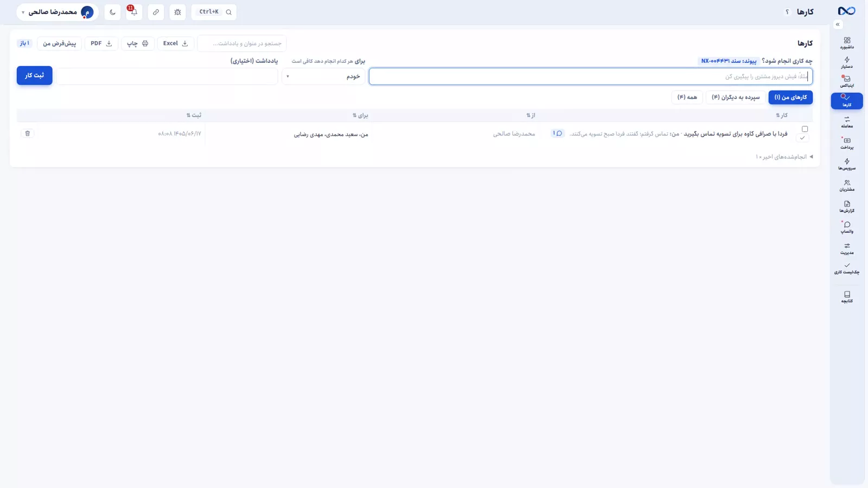This screenshot has width=868, height=488.
Task: Export the list with Excel button
Action: (175, 43)
